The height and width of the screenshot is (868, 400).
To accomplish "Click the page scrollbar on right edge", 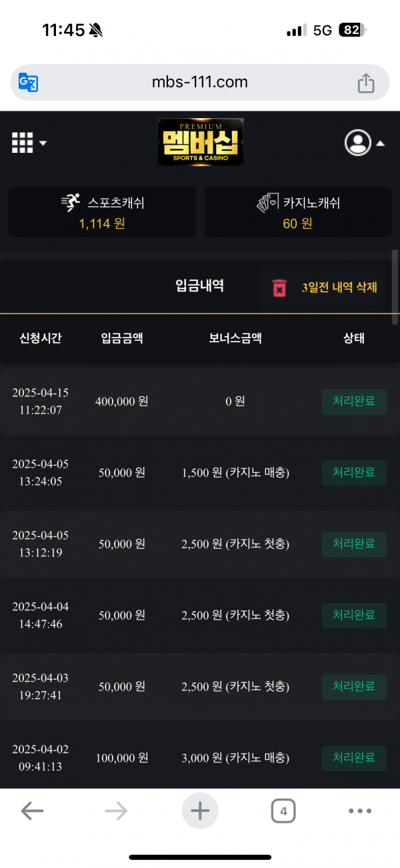I will (395, 287).
